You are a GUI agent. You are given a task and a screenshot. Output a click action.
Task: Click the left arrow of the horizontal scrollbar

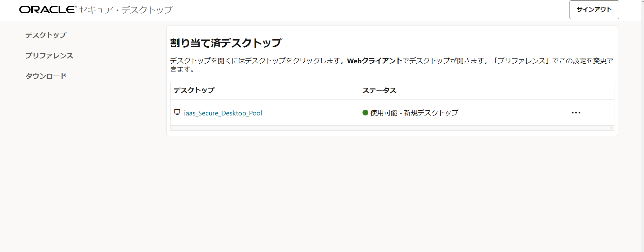[x=173, y=128]
